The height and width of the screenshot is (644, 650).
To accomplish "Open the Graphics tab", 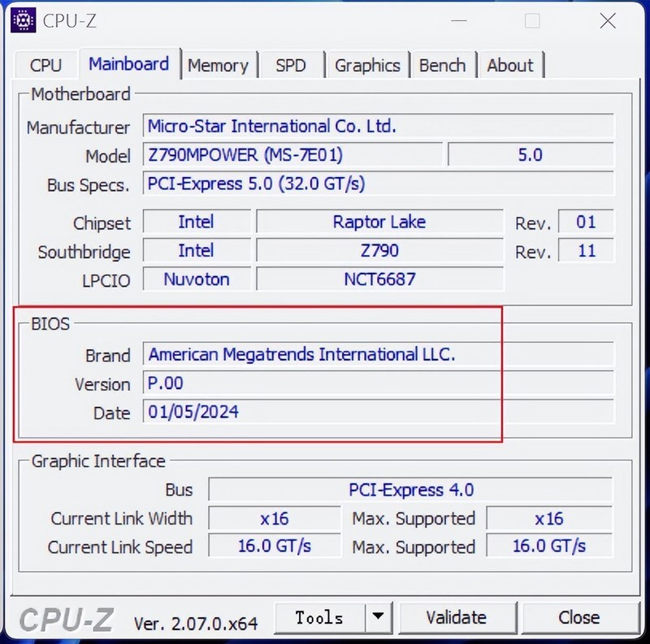I will click(368, 65).
